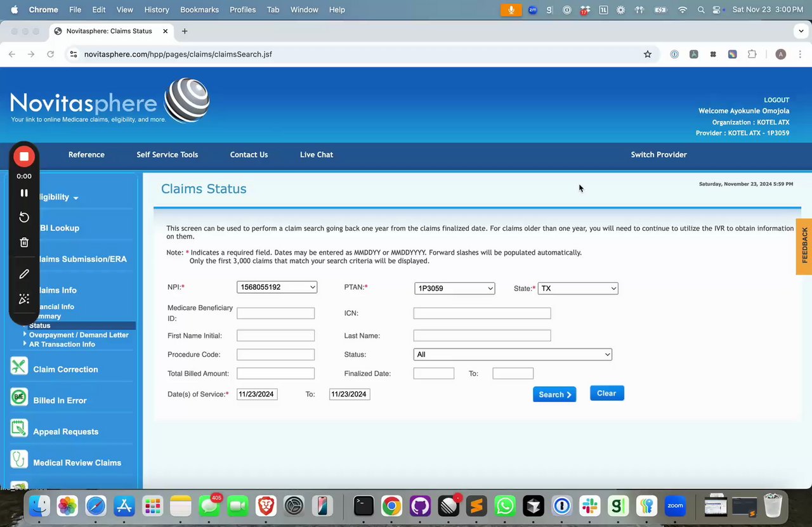The height and width of the screenshot is (527, 812).
Task: Open Zoom from the dock
Action: 675,505
